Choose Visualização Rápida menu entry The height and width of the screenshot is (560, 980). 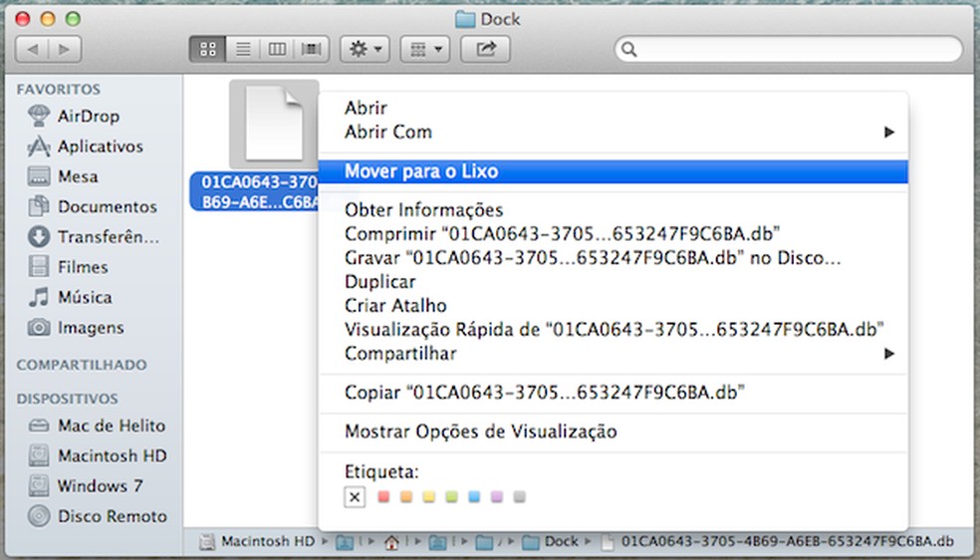click(613, 330)
